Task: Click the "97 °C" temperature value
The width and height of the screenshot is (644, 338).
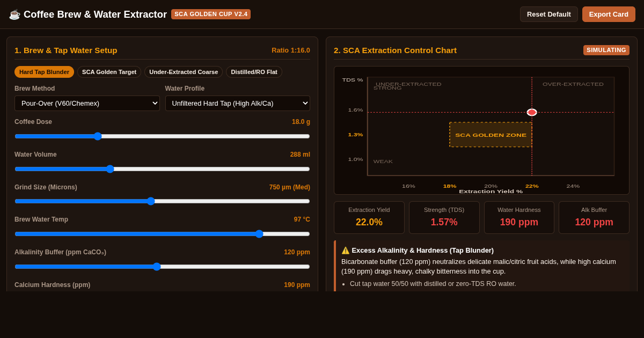Action: click(302, 219)
